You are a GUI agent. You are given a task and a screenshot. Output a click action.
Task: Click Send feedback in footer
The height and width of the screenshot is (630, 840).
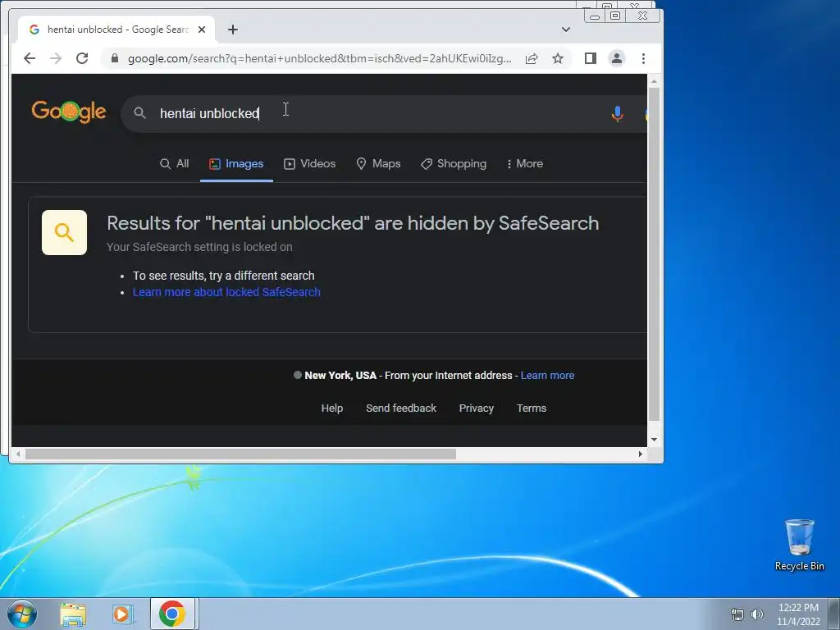coord(401,409)
